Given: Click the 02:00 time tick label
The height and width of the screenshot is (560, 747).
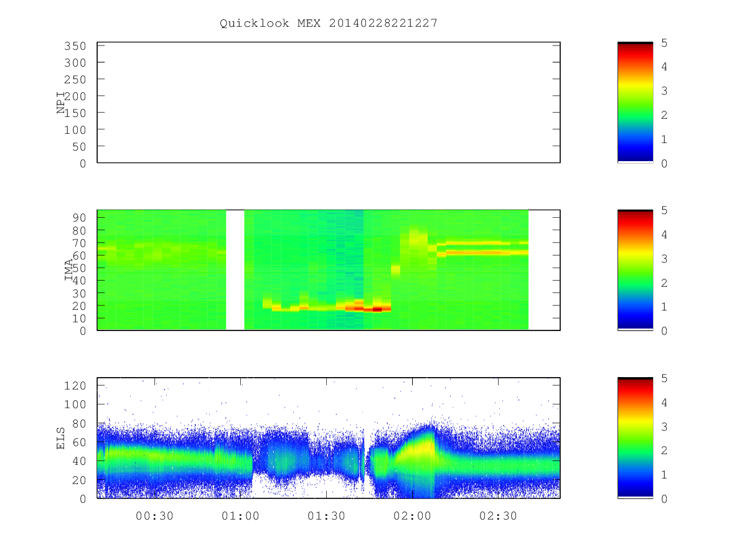Looking at the screenshot, I should (412, 516).
